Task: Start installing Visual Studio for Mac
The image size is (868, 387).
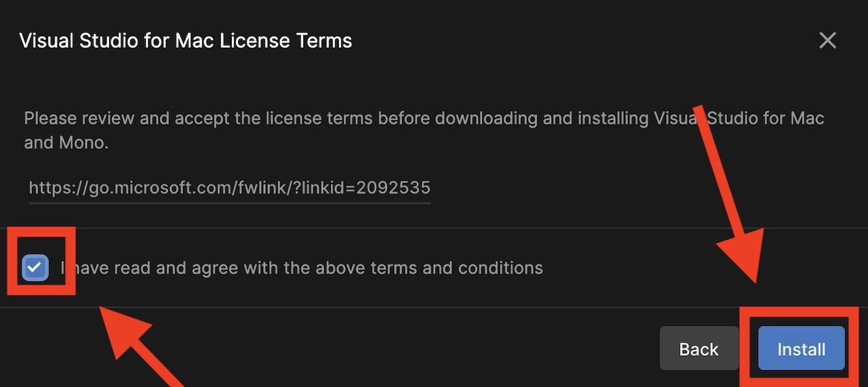Action: (x=801, y=349)
